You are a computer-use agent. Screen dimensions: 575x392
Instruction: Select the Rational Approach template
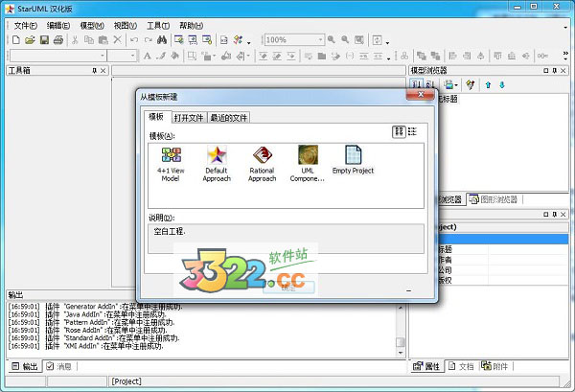263,164
